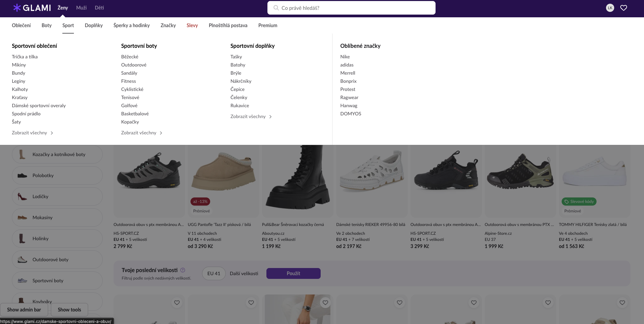Click the Použít button
This screenshot has width=644, height=324.
[x=294, y=273]
